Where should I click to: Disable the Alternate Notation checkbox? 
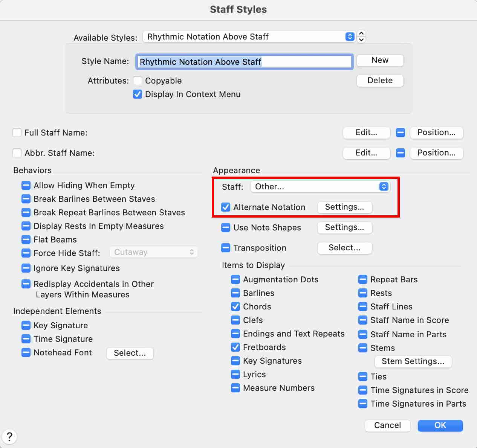click(226, 207)
